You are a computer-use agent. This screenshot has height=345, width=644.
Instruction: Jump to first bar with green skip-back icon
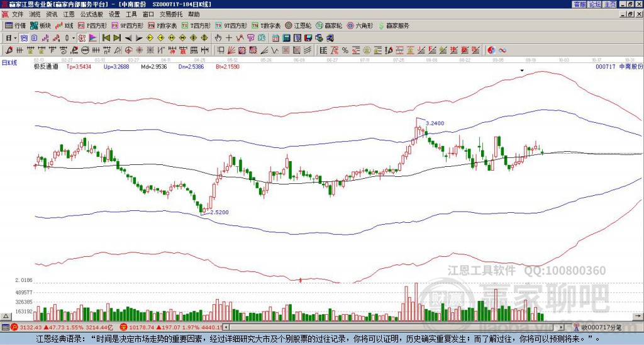[x=106, y=38]
